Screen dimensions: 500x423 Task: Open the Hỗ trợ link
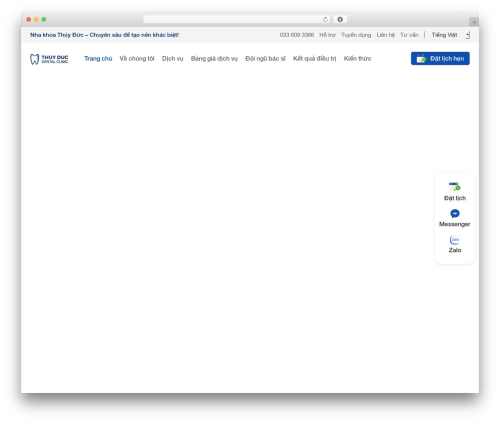[x=327, y=35]
